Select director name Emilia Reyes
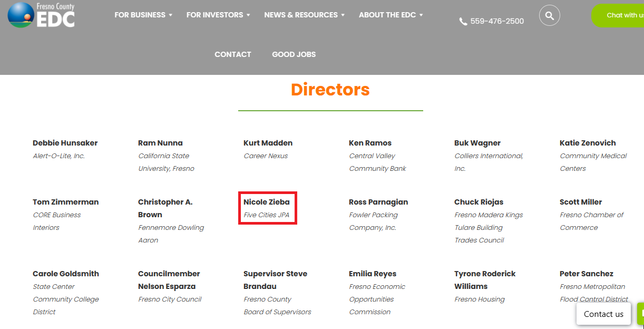This screenshot has height=329, width=644. tap(373, 274)
